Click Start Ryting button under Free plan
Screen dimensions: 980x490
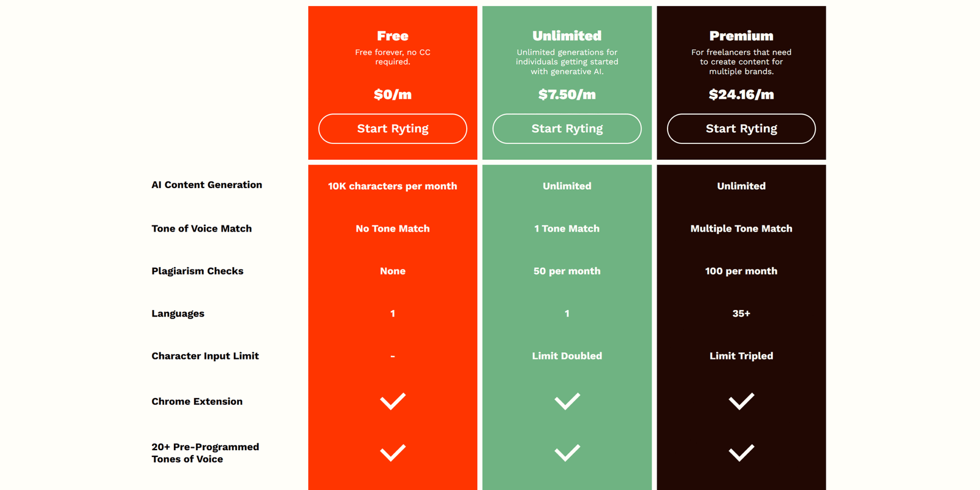coord(393,129)
